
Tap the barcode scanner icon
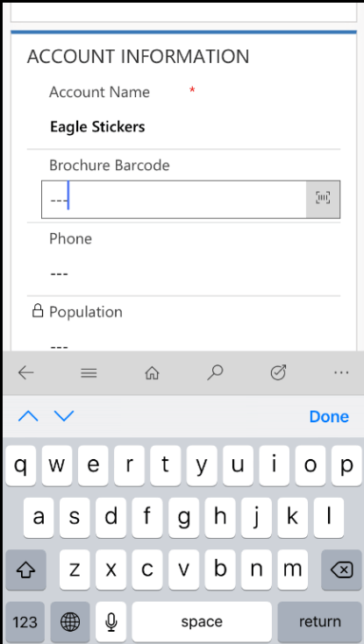(x=323, y=198)
